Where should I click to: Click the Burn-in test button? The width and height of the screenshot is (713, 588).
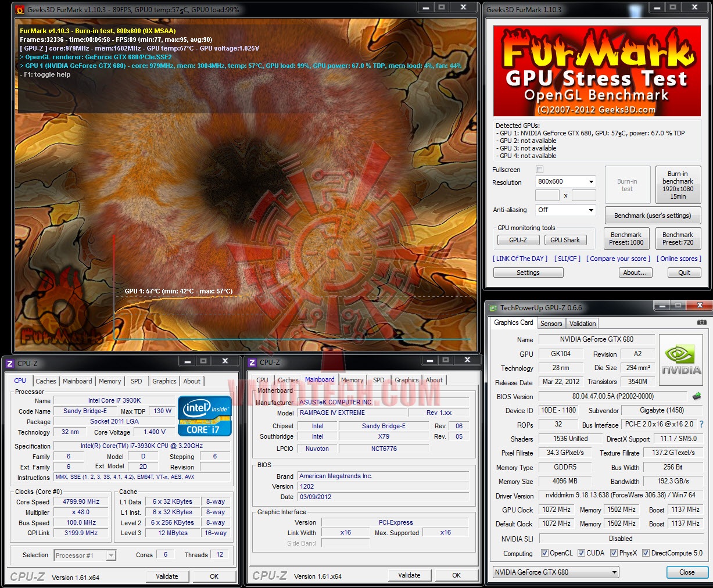point(627,185)
